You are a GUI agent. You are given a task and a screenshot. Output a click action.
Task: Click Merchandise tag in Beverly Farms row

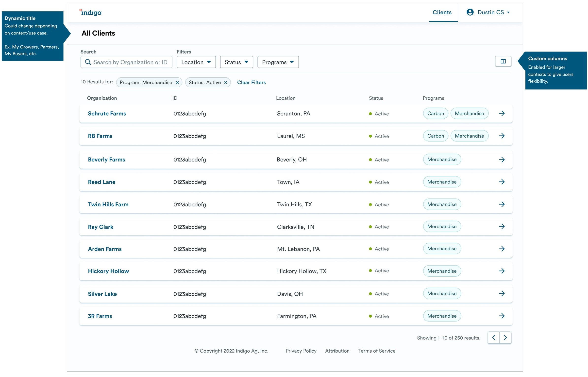click(442, 160)
